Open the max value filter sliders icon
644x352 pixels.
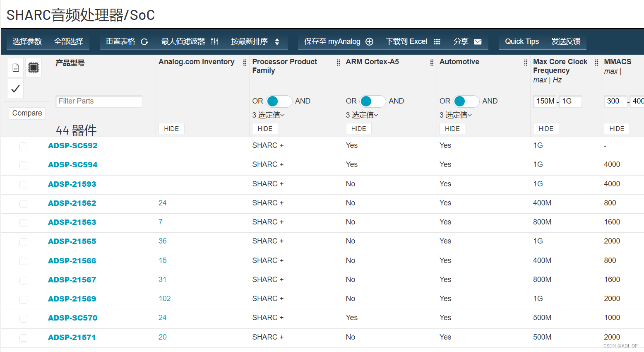click(x=214, y=41)
